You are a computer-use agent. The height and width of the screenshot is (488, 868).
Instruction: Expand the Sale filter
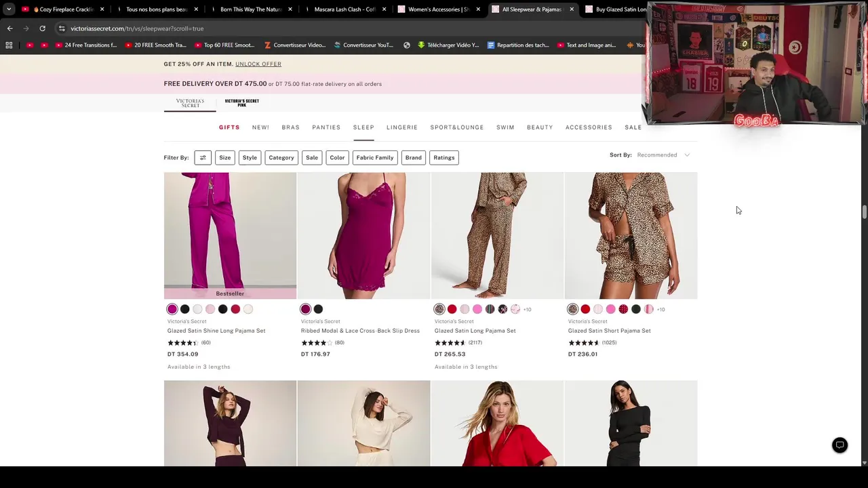pos(312,157)
